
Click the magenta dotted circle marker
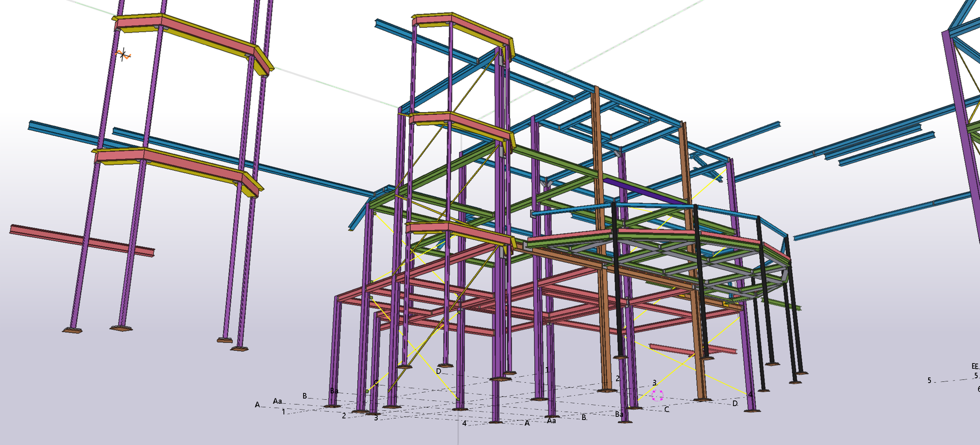click(x=657, y=395)
